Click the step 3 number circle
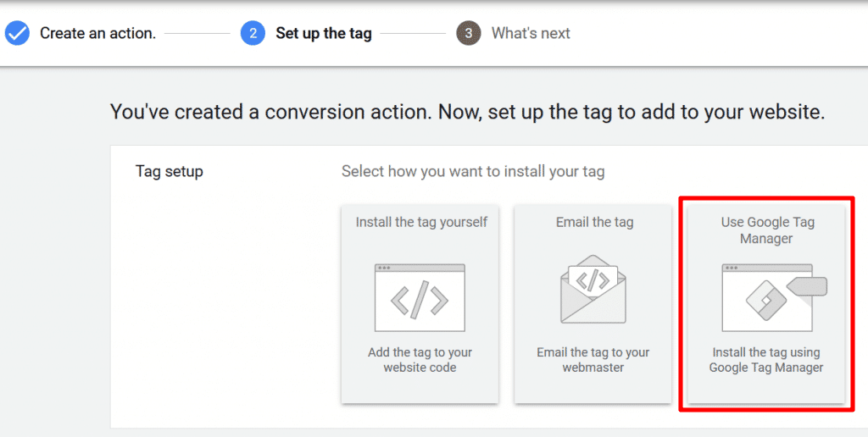The width and height of the screenshot is (868, 437). pyautogui.click(x=468, y=34)
